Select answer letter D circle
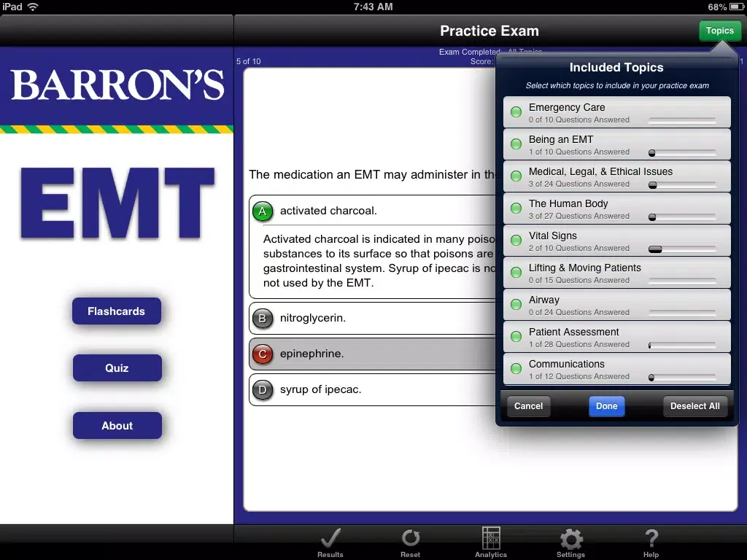Image resolution: width=747 pixels, height=560 pixels. (263, 389)
